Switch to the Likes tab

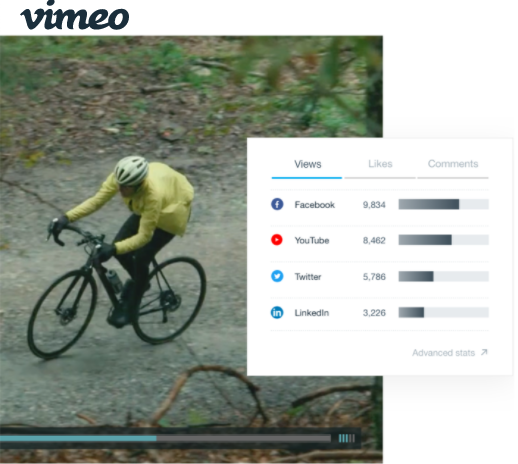click(x=380, y=164)
